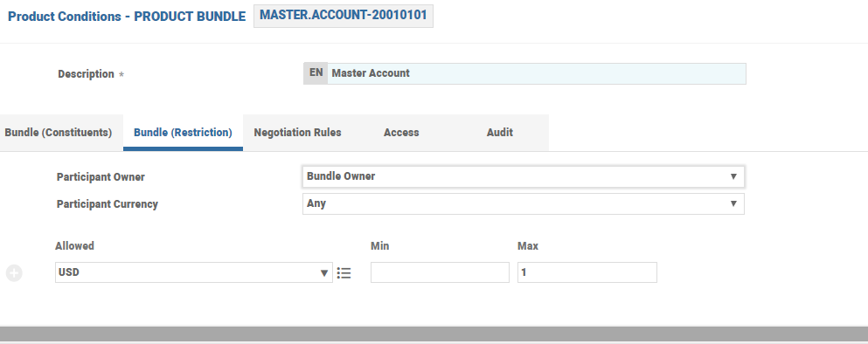Switch to Bundle (Constituents) tab
Viewport: 868px width, 344px height.
point(58,133)
